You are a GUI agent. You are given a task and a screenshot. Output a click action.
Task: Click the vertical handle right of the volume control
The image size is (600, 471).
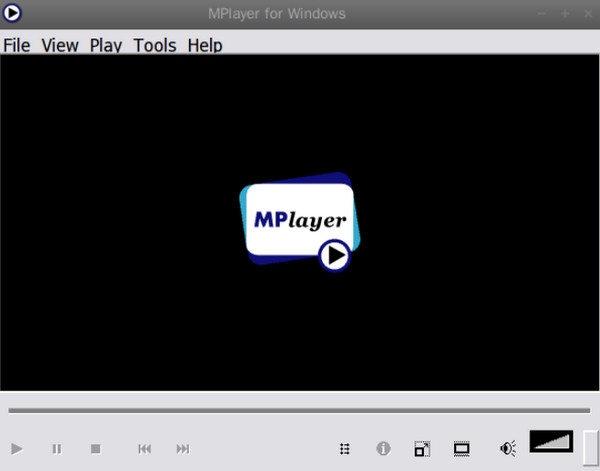[590, 448]
